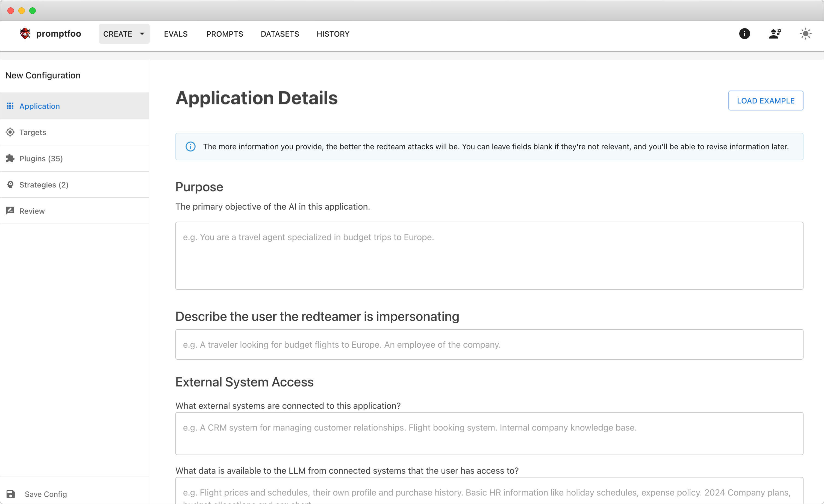Image resolution: width=824 pixels, height=504 pixels.
Task: Click the info icon inside the blue banner
Action: 191,146
